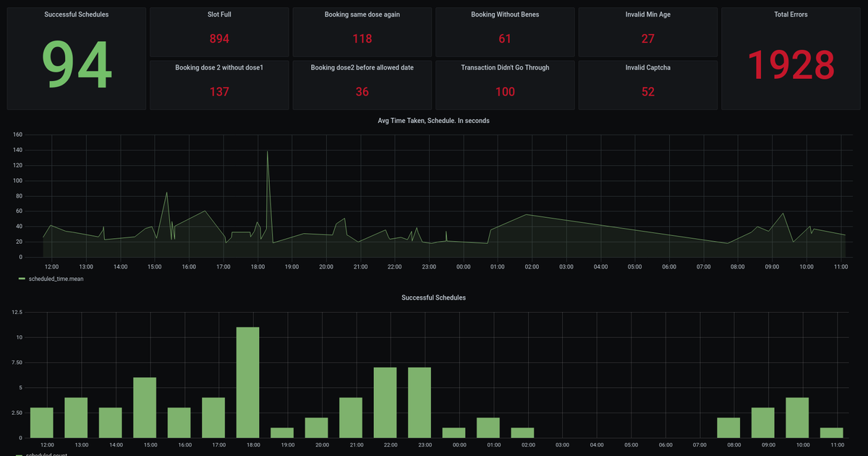
Task: Click the Invalid Min Age value 27
Action: pyautogui.click(x=648, y=39)
